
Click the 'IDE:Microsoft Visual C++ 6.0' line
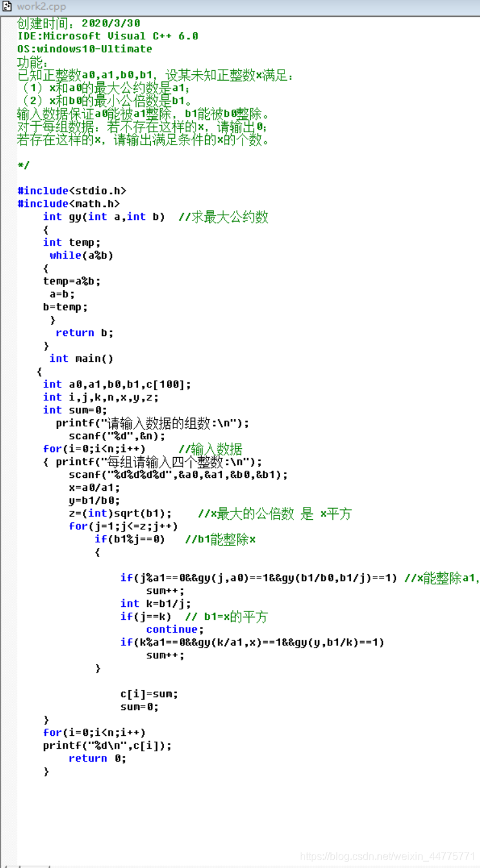click(x=108, y=36)
